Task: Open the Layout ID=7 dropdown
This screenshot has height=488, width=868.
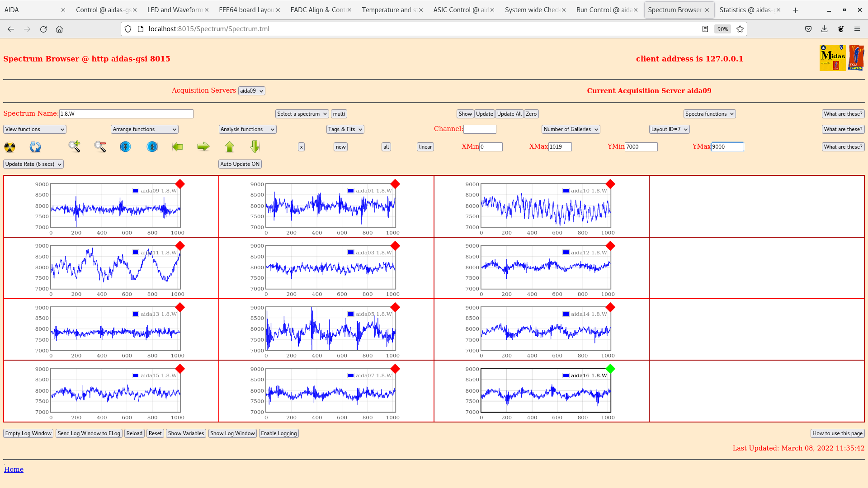Action: pos(670,129)
